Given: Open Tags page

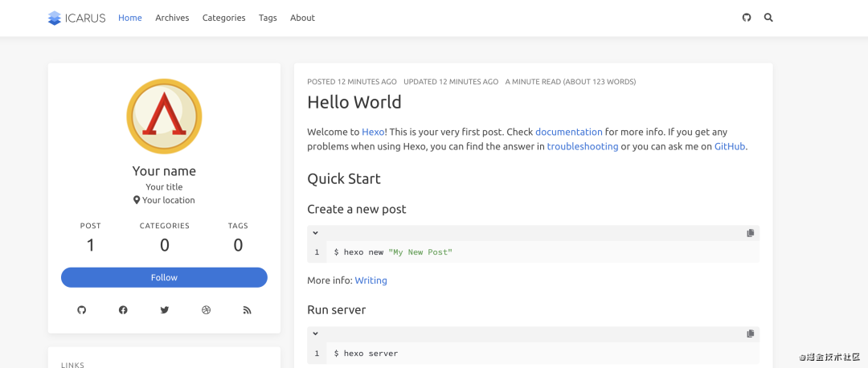Looking at the screenshot, I should (x=268, y=18).
